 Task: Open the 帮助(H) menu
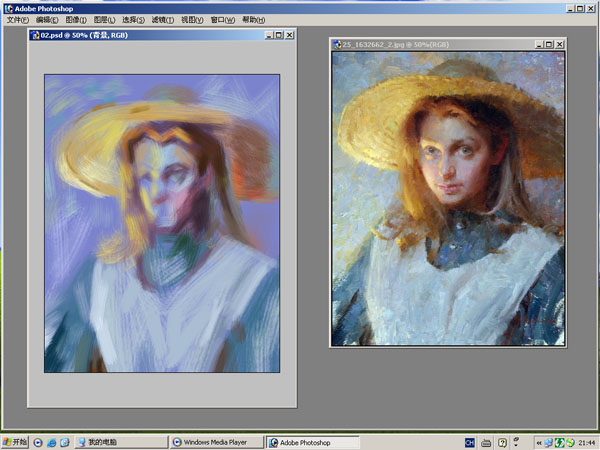(254, 20)
